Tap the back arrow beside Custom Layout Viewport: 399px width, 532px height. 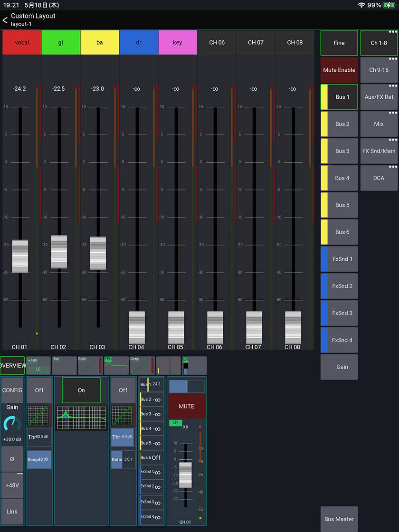(5, 20)
